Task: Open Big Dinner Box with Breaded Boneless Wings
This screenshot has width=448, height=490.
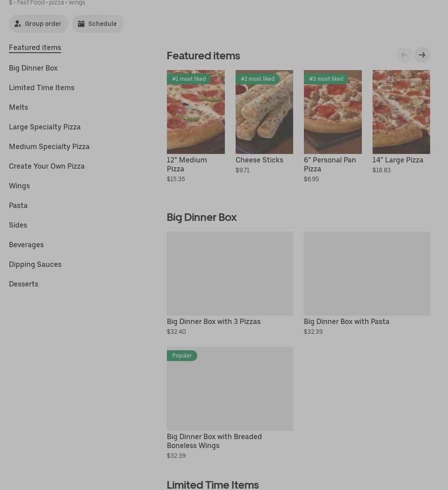Action: click(230, 389)
